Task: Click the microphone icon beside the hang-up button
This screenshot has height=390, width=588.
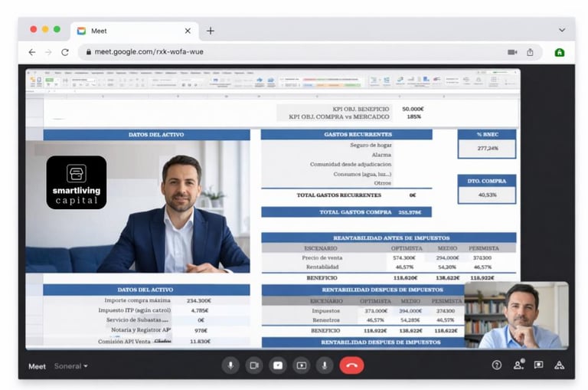Action: point(325,365)
